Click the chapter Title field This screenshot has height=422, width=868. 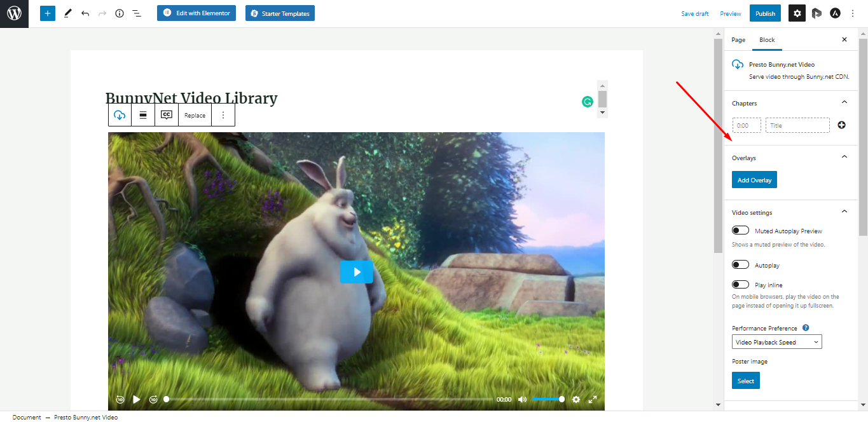click(x=797, y=125)
